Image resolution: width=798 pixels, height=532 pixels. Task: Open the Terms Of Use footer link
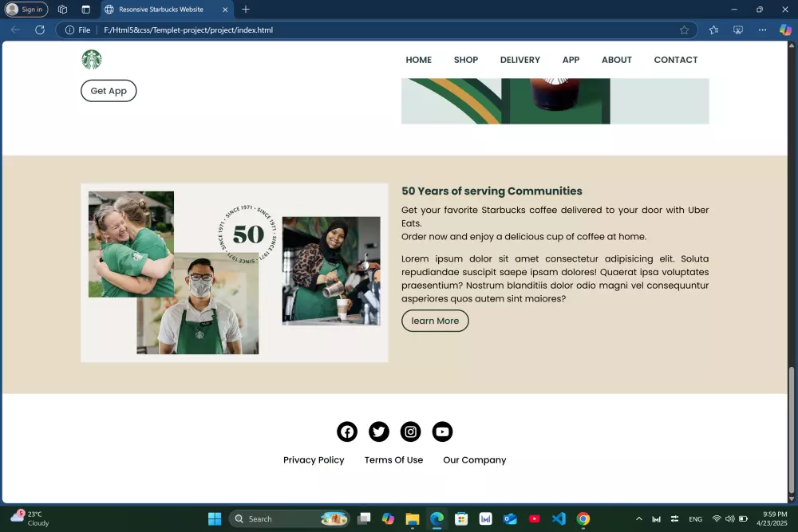(393, 459)
